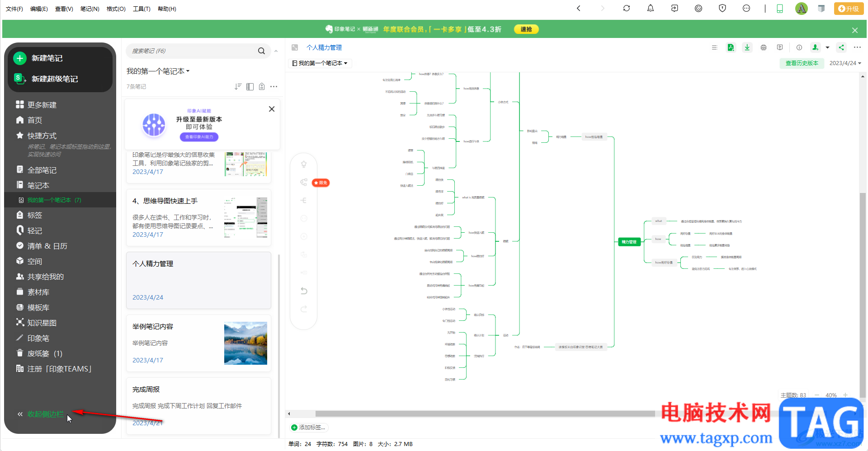Open the 查看 menu
Image resolution: width=868 pixels, height=451 pixels.
(x=64, y=9)
